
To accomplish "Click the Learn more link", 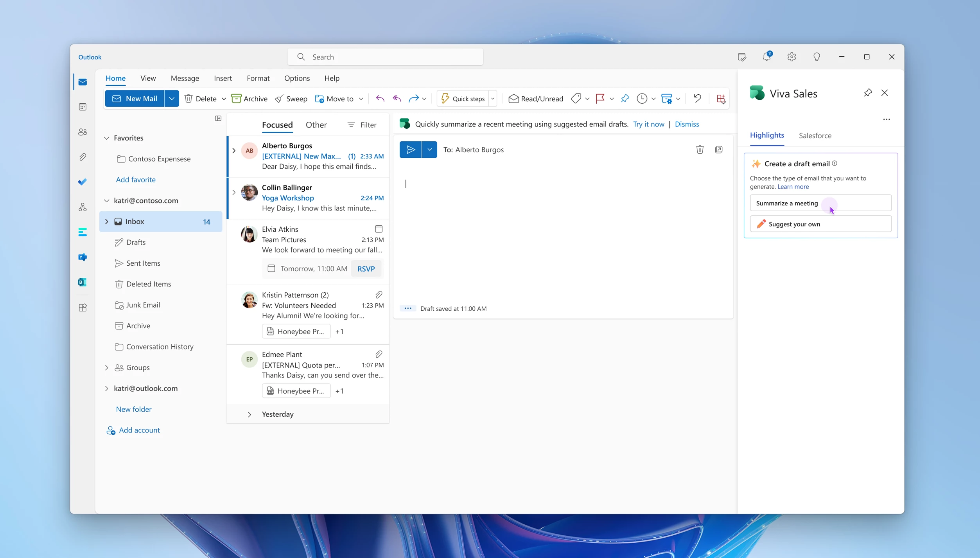I will pos(793,187).
